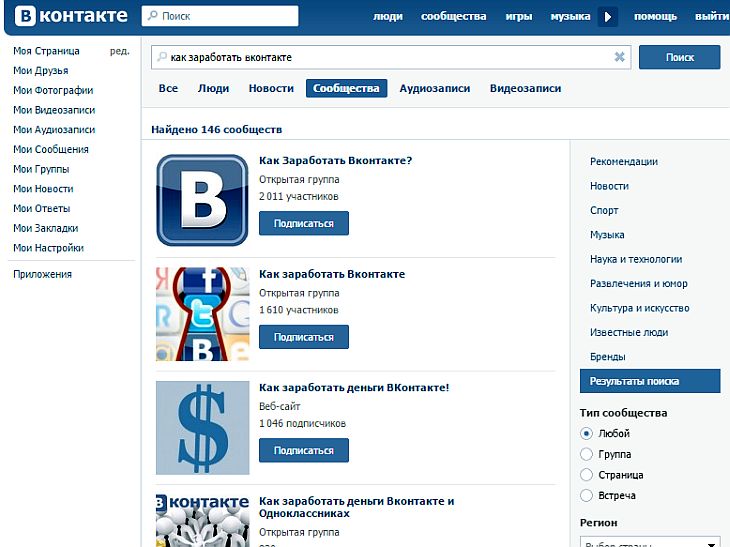Image resolution: width=730 pixels, height=547 pixels.
Task: Open Приложения in sidebar
Action: pyautogui.click(x=42, y=274)
